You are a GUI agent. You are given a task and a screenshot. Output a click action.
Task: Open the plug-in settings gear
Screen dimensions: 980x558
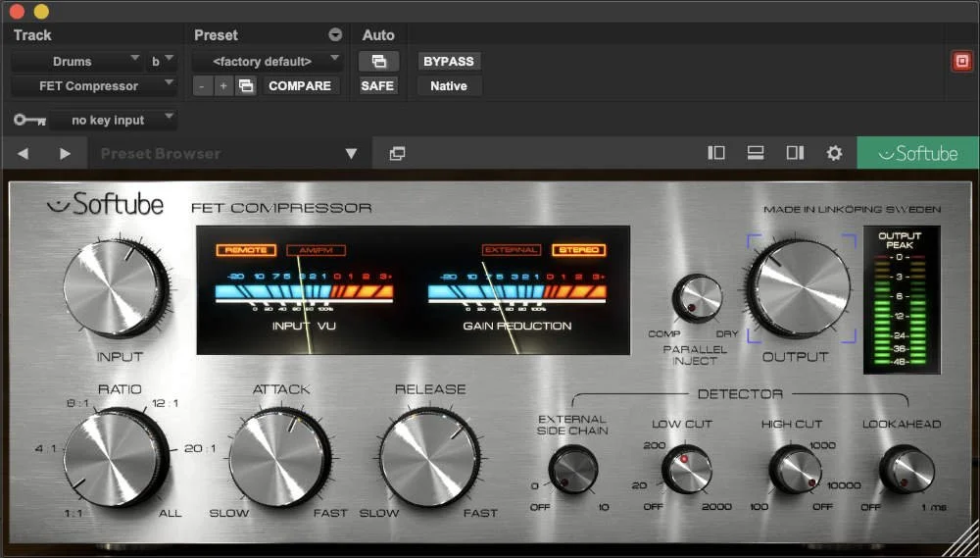point(834,153)
